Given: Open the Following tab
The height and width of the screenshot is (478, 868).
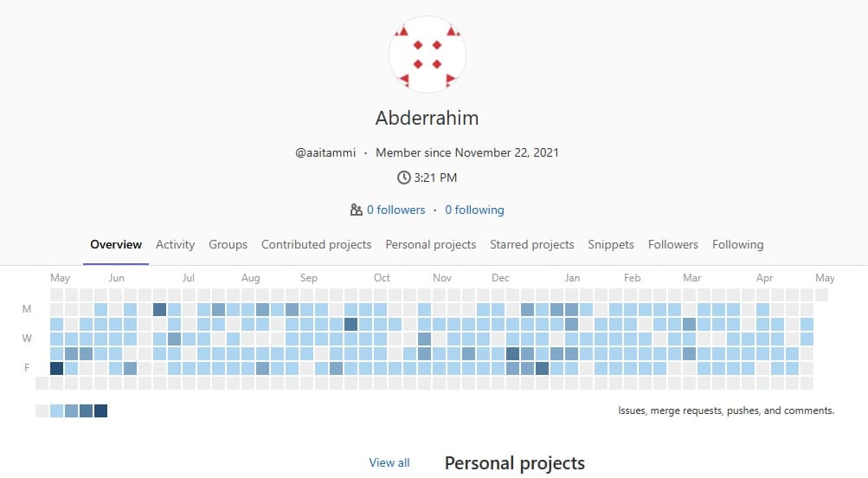Looking at the screenshot, I should tap(737, 244).
